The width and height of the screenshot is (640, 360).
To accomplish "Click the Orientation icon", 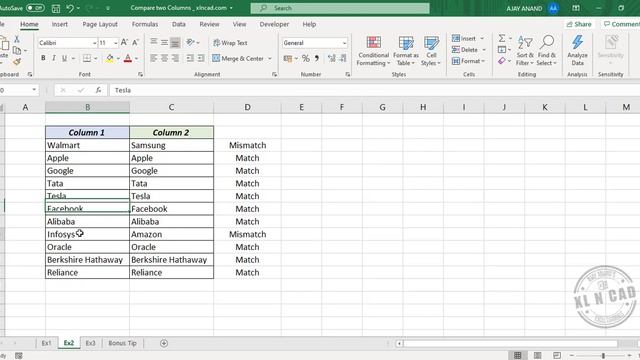I will pos(190,42).
